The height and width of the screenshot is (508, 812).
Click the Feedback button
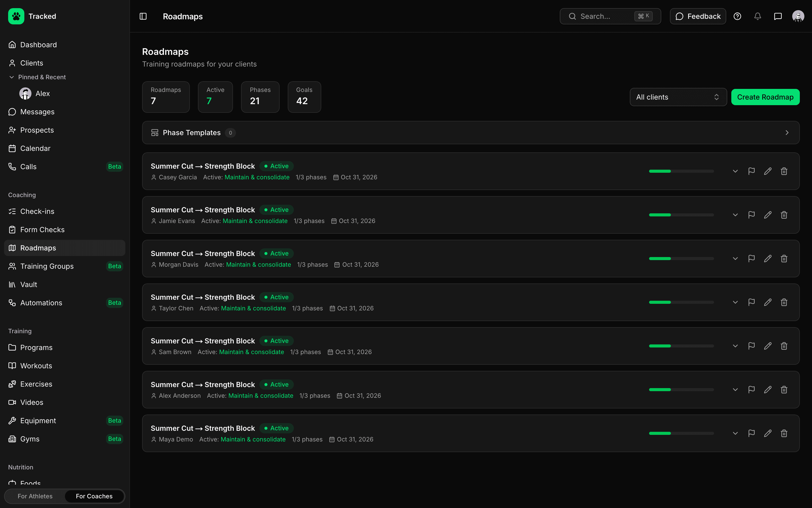698,16
